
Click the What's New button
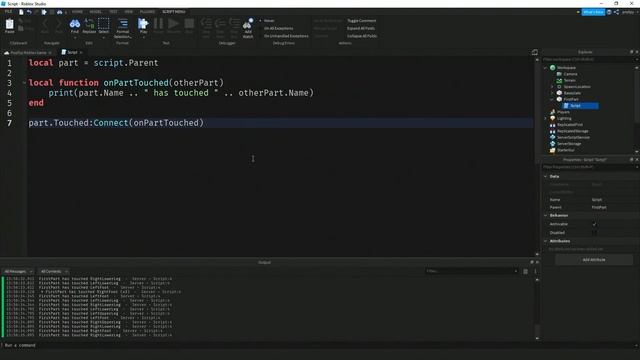593,12
